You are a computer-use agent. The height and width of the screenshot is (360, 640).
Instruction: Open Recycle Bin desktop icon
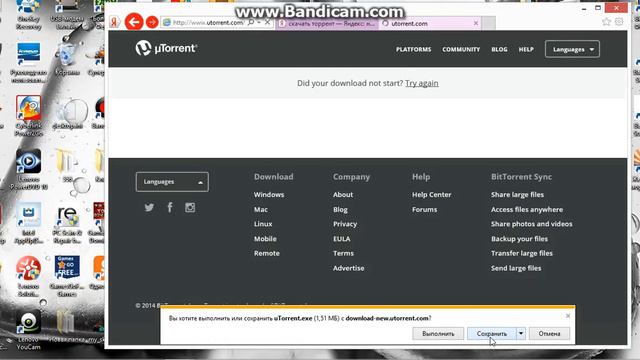[x=67, y=60]
